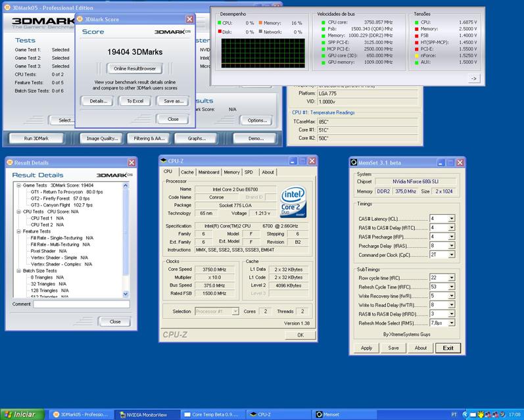This screenshot has width=524, height=420.
Task: Switch to the Mainboard tab in CPU-Z
Action: (208, 172)
